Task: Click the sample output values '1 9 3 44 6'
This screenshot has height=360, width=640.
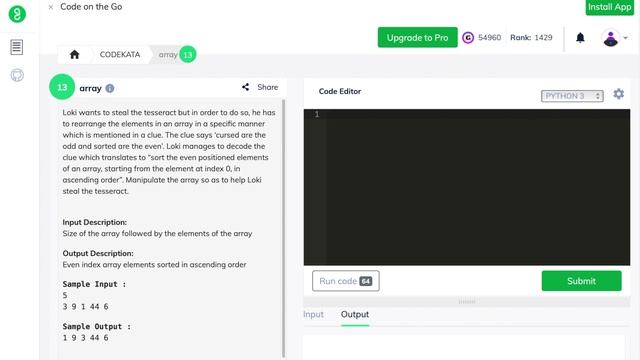Action: point(85,338)
